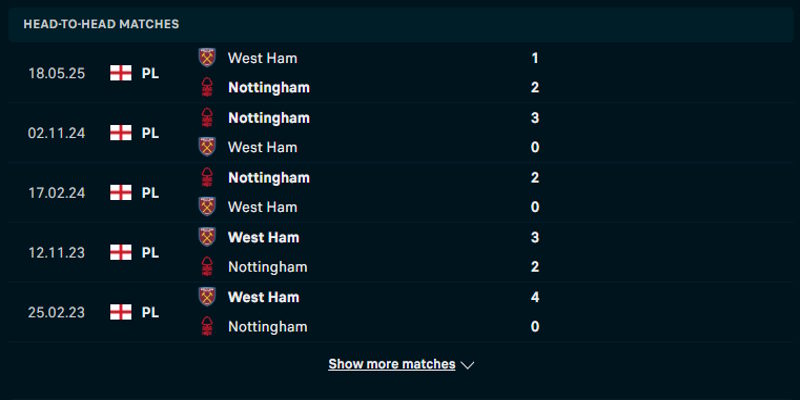Screen dimensions: 800x400
Task: Open PL league label for 17.02.24 match
Action: 150,193
